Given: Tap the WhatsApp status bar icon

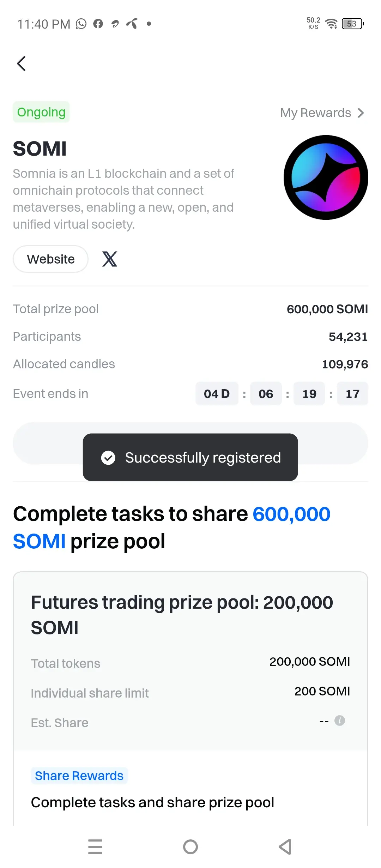Looking at the screenshot, I should tap(81, 24).
